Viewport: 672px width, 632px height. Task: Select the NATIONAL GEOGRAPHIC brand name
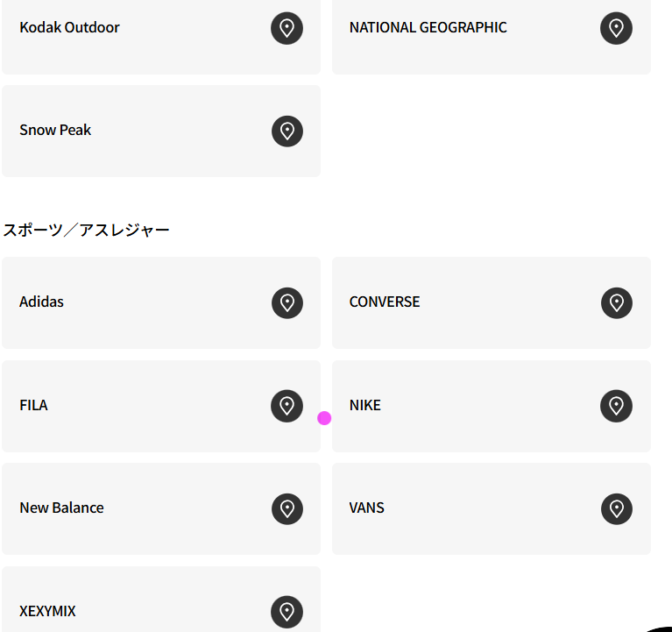click(428, 27)
